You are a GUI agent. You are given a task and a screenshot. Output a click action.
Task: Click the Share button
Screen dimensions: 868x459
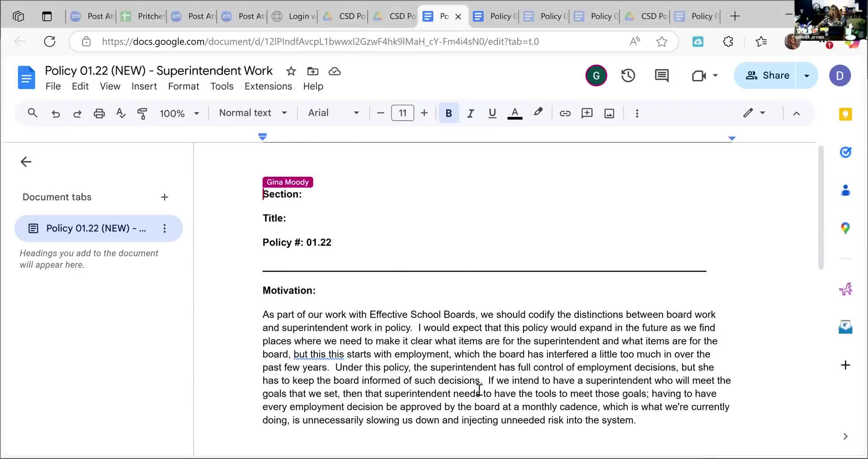[x=767, y=75]
